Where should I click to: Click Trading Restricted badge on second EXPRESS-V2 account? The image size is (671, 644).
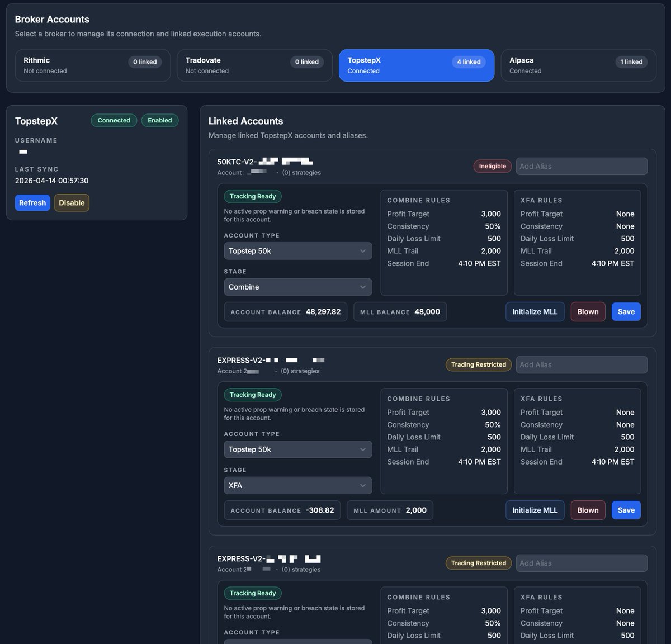click(479, 563)
